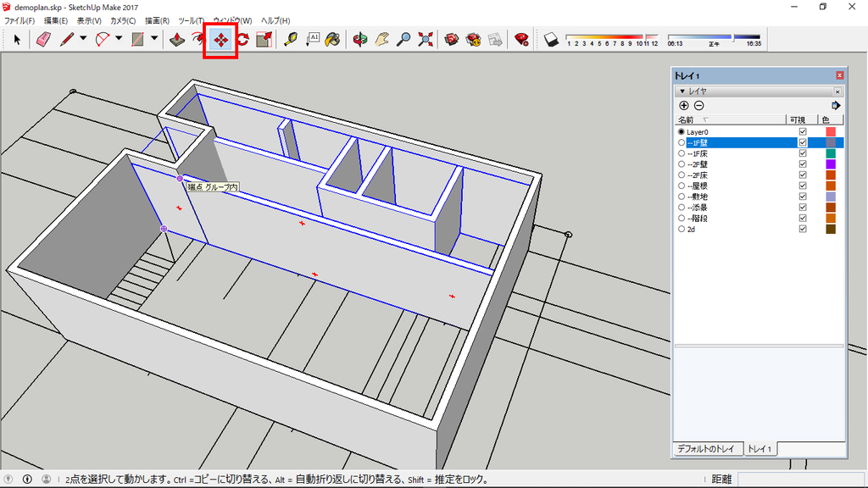This screenshot has width=868, height=488.
Task: Toggle the shadows display icon
Action: coord(551,39)
